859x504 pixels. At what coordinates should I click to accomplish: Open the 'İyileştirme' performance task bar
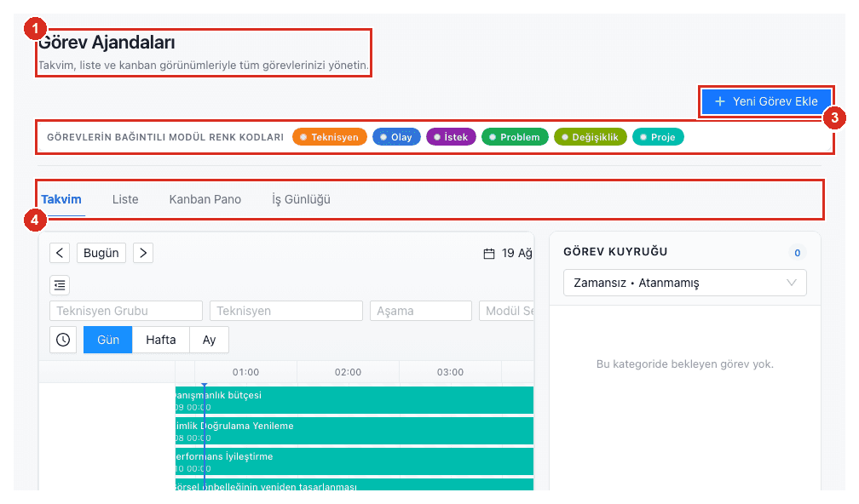click(x=355, y=462)
